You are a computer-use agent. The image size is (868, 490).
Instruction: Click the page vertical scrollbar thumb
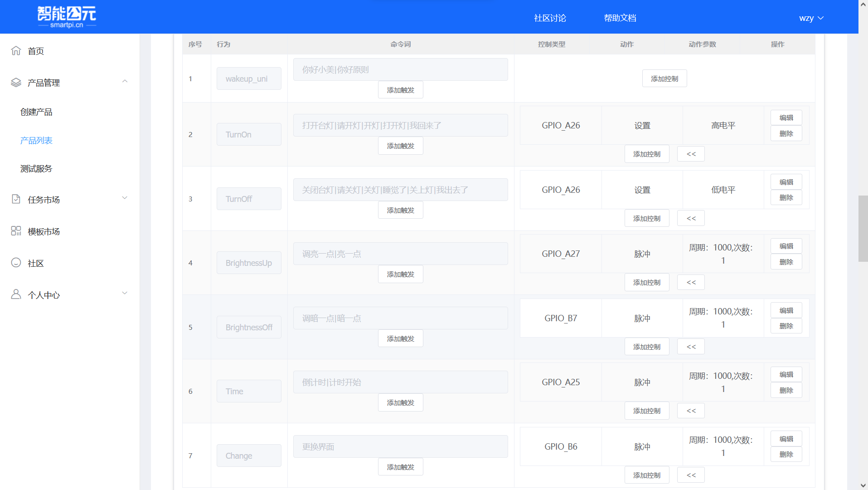pyautogui.click(x=863, y=229)
